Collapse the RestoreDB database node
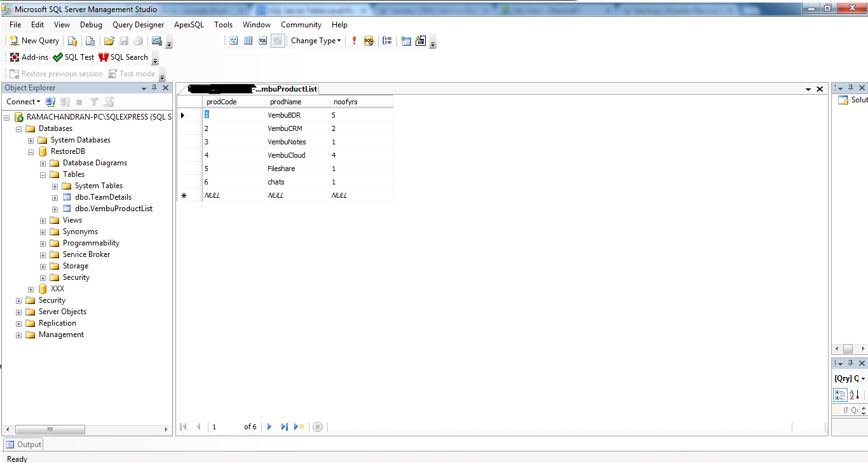This screenshot has width=868, height=463. click(x=31, y=151)
